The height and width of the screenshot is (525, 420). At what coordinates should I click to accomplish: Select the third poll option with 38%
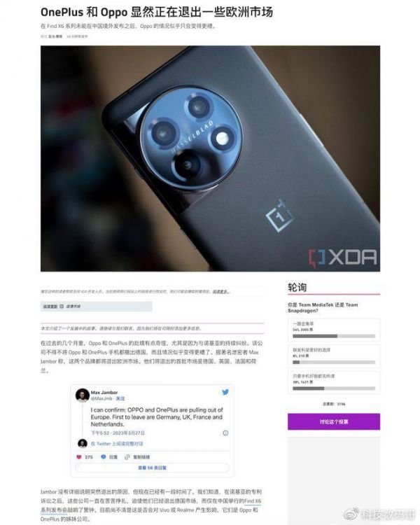point(334,382)
